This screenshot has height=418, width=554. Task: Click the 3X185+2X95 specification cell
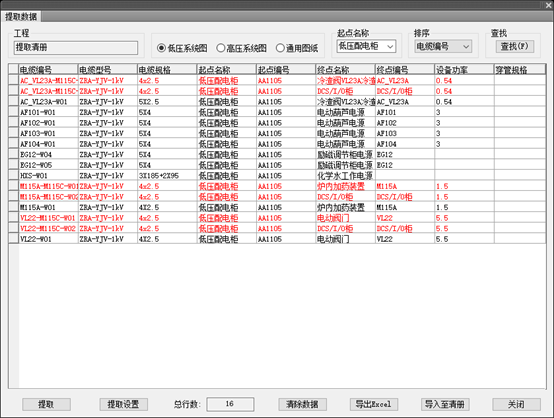click(167, 176)
